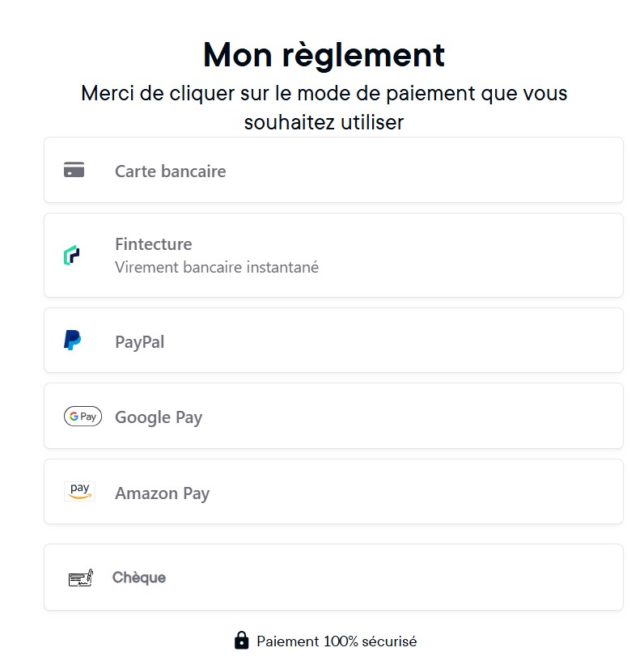The image size is (644, 656).
Task: Click the credit card icon
Action: [x=74, y=170]
